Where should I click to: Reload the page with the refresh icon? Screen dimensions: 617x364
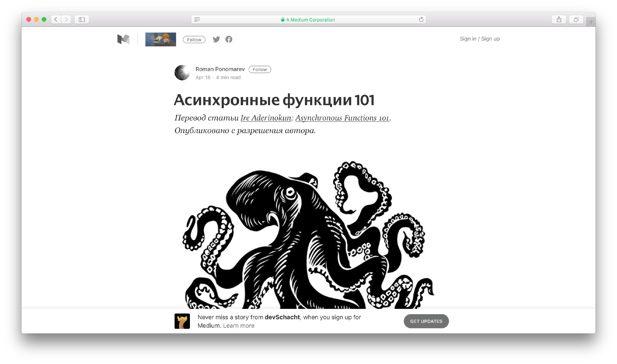pyautogui.click(x=421, y=19)
